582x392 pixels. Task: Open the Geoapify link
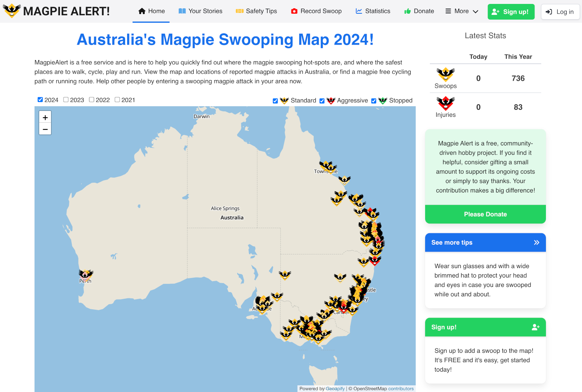coord(335,389)
